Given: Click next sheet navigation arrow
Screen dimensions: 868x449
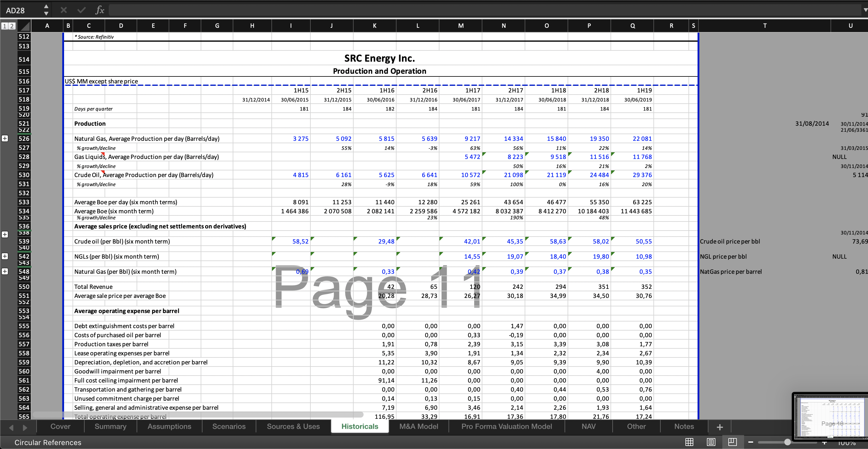Looking at the screenshot, I should [25, 428].
